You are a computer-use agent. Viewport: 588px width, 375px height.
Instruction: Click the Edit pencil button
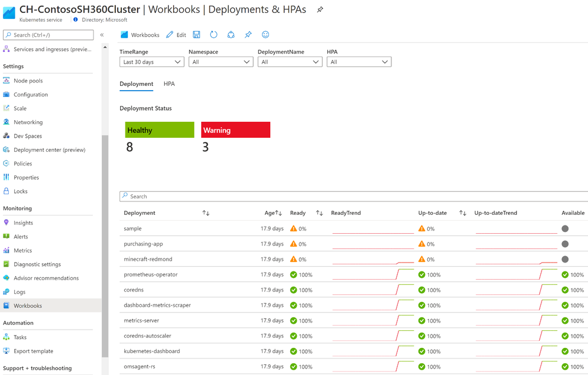176,35
